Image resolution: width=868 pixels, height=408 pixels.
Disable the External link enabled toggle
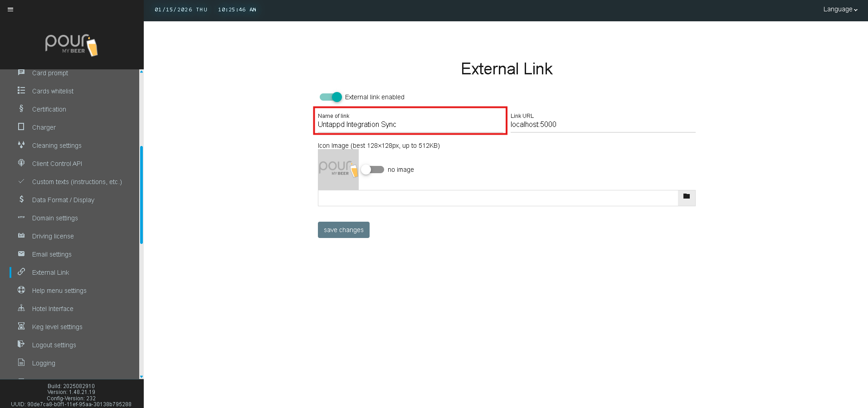tap(331, 97)
